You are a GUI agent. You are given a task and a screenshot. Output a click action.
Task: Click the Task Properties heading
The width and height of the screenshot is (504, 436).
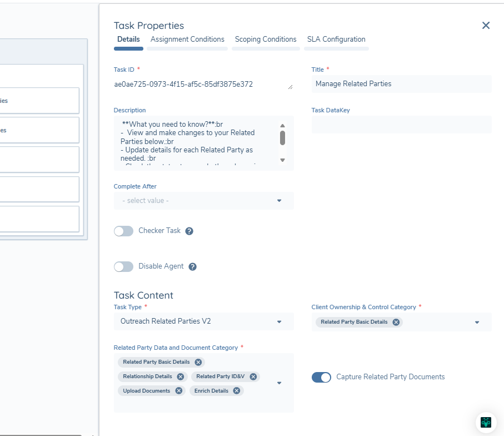pos(149,26)
